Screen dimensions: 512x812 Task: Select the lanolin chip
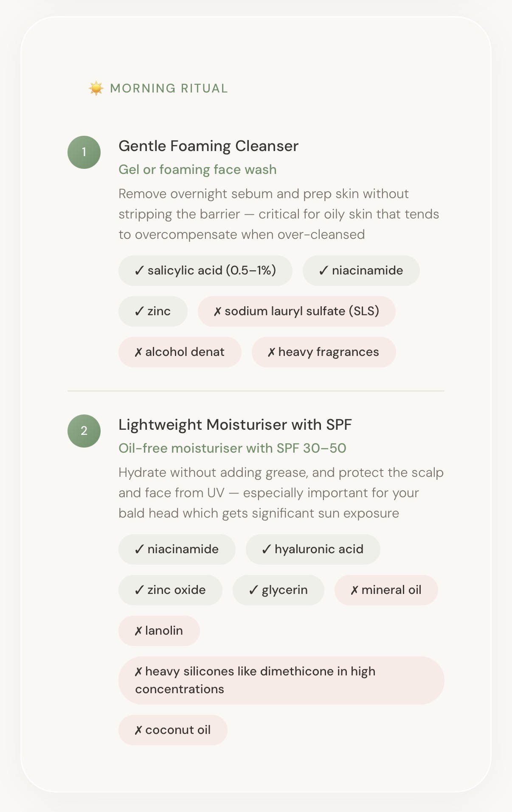159,631
